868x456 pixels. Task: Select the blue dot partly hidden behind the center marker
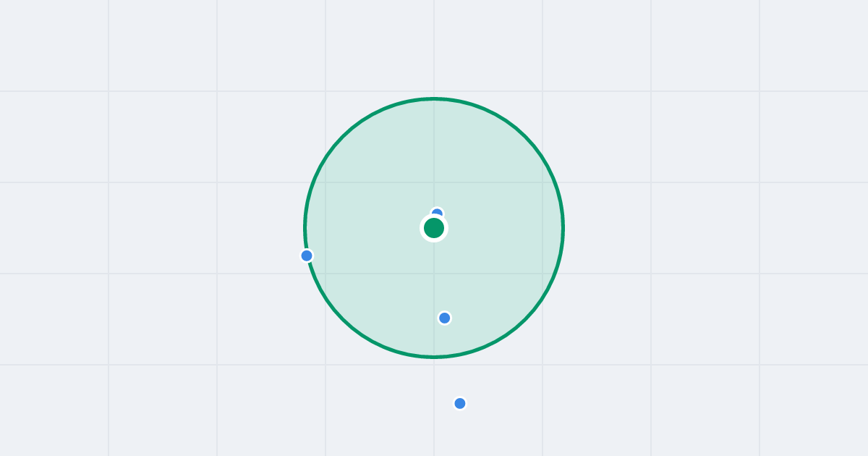(x=437, y=213)
